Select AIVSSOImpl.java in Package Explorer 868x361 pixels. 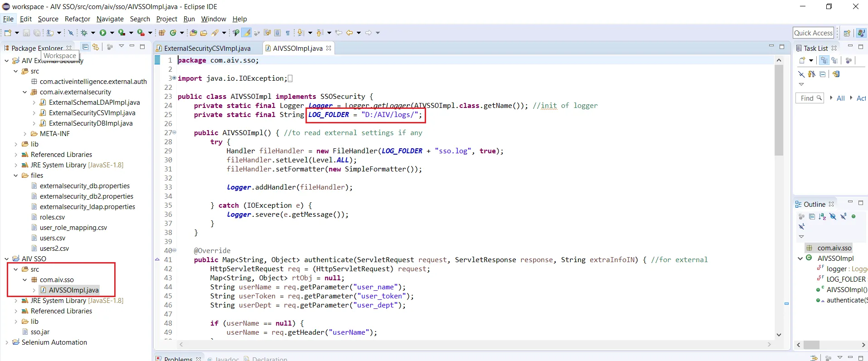73,290
